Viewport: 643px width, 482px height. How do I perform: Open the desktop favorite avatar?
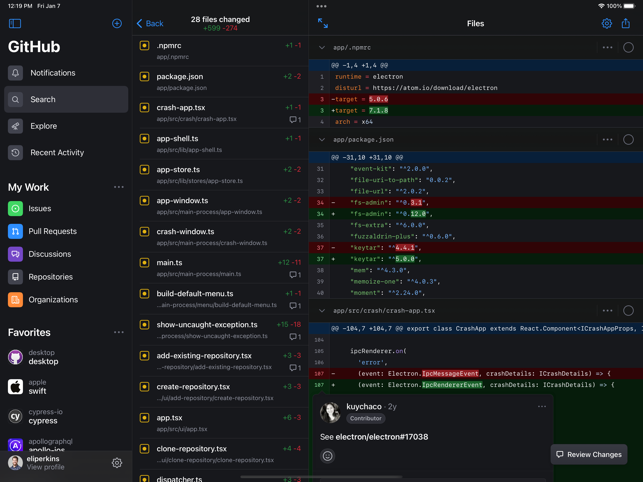pos(16,357)
